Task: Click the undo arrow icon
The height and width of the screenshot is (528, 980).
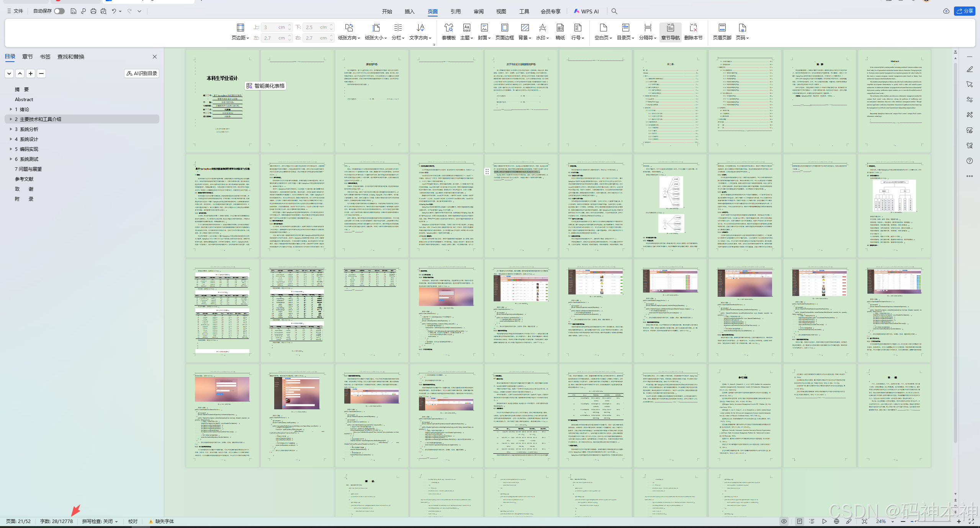Action: pos(114,11)
